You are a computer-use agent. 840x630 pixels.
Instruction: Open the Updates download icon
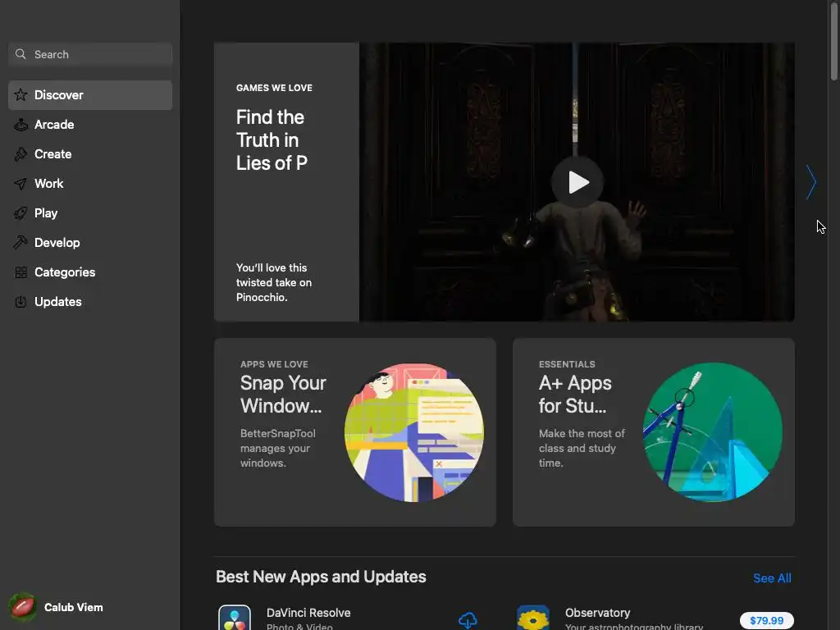coord(21,302)
